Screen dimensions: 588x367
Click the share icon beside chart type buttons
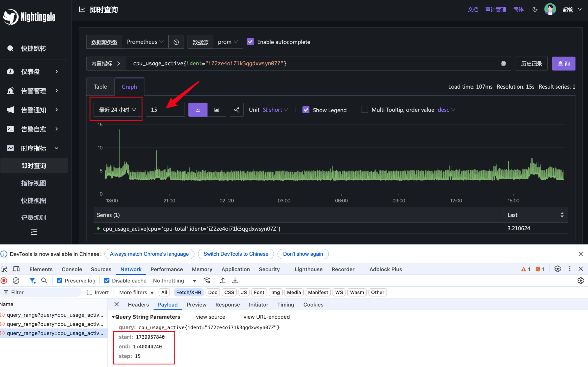(236, 110)
